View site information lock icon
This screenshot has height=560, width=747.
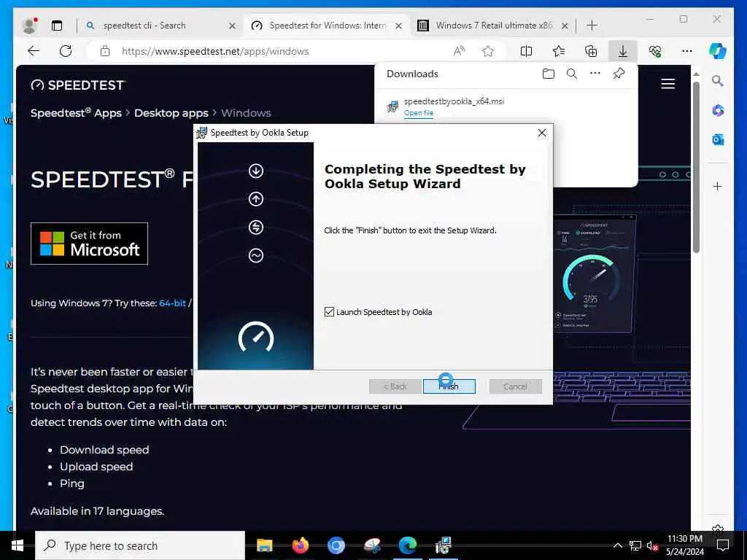click(x=105, y=51)
